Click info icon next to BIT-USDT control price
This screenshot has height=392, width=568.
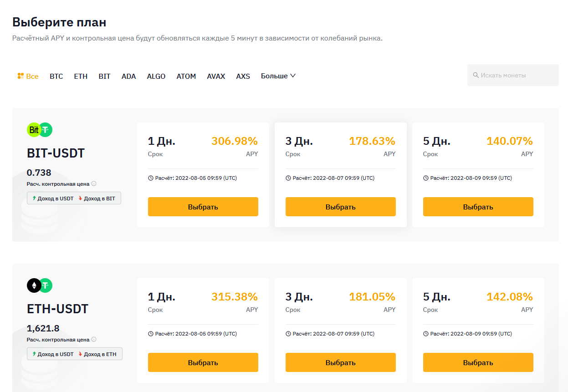click(94, 184)
